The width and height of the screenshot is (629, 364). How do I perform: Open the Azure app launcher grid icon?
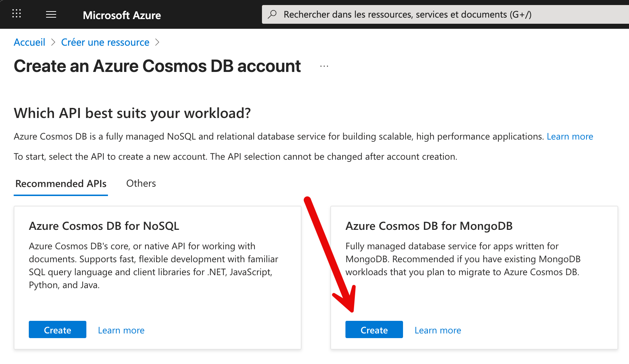point(16,14)
